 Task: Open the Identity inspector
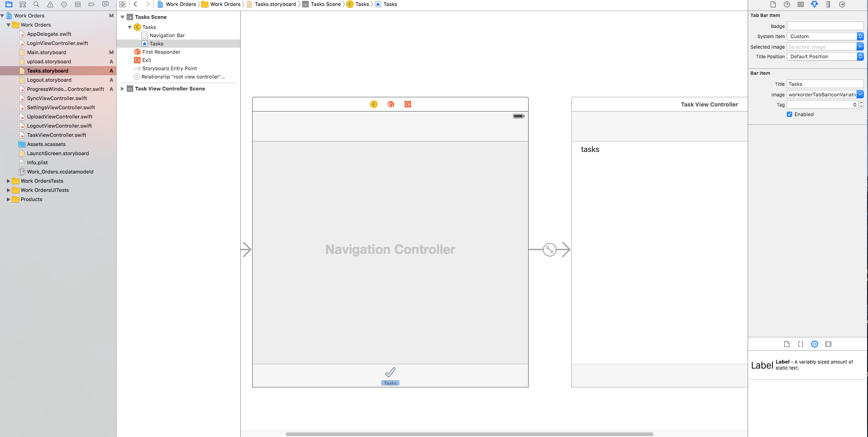(x=800, y=4)
